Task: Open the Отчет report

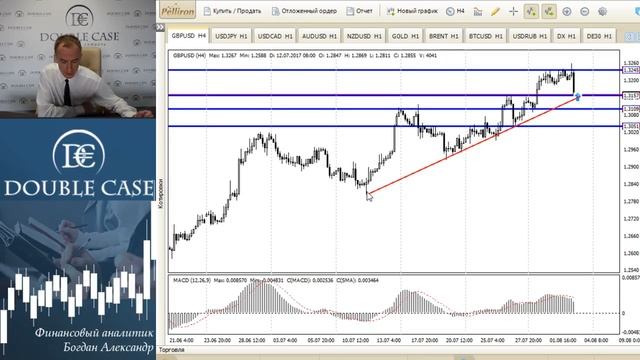Action: [x=360, y=11]
